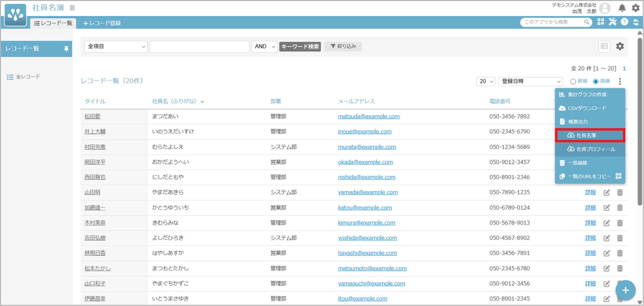Click edit pencil icon for 山田明 row

pos(607,192)
